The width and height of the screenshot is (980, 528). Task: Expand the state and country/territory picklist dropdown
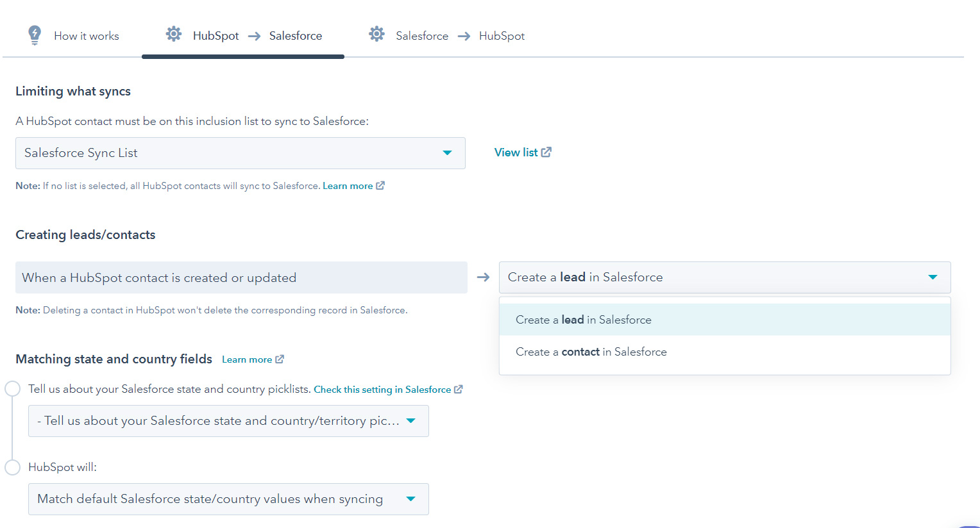[228, 421]
